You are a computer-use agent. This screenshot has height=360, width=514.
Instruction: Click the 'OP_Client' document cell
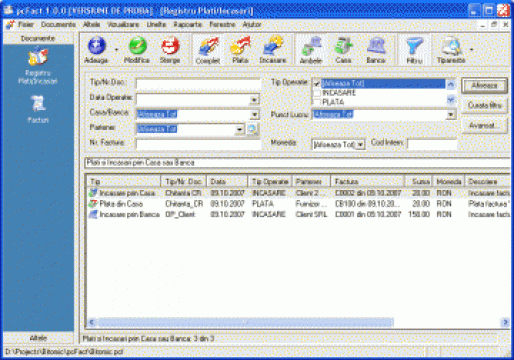click(180, 214)
